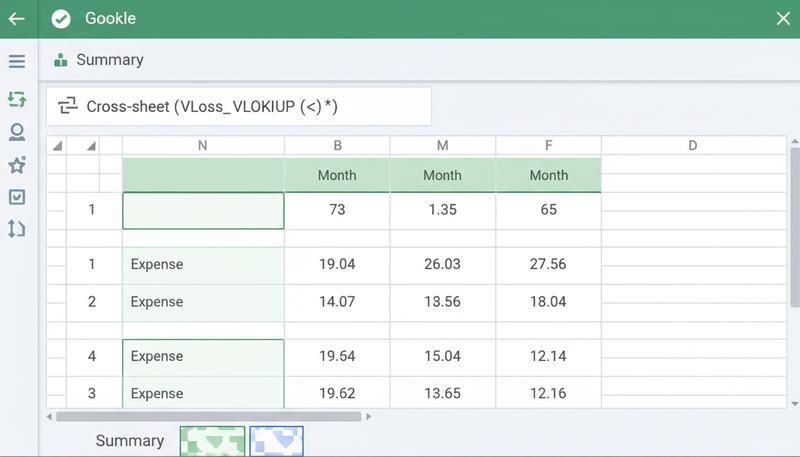Click cell with value 12.14
Viewport: 800px width, 457px height.
click(x=548, y=356)
